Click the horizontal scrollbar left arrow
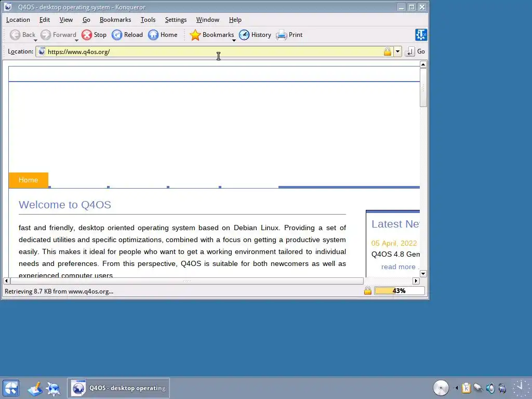The image size is (532, 399). tap(6, 281)
